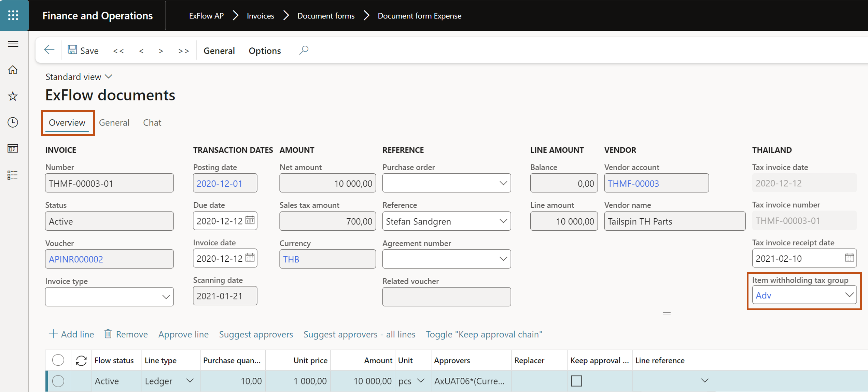Go to first record with << button
The image size is (868, 392).
click(x=118, y=51)
